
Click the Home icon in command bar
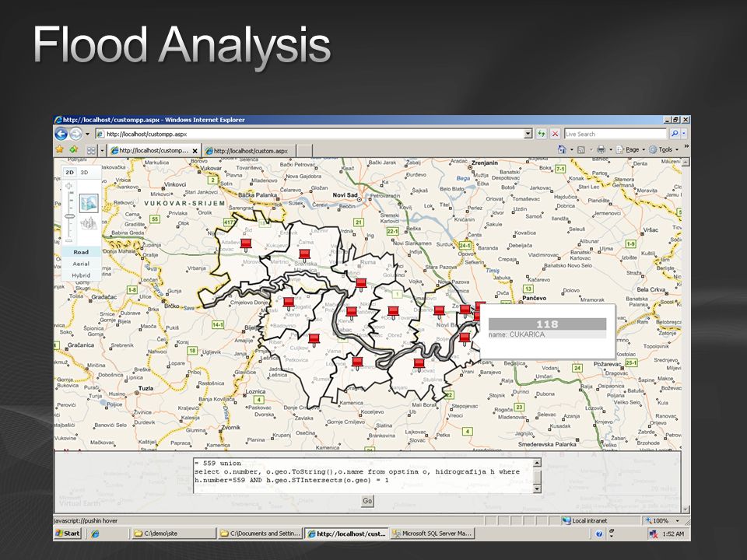(x=562, y=149)
